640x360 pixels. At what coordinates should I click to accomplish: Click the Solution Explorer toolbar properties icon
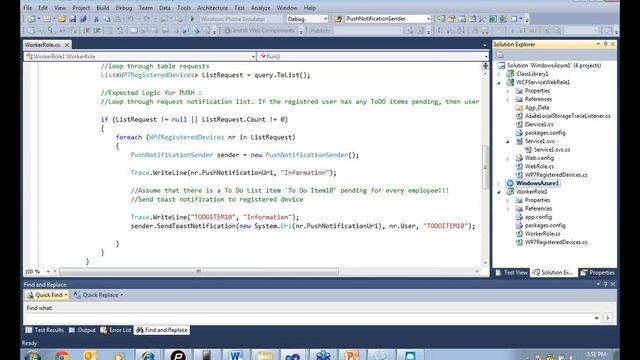pos(500,55)
